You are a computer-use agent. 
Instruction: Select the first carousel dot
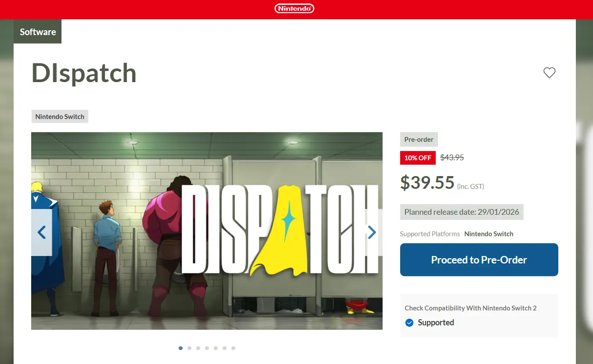(181, 348)
